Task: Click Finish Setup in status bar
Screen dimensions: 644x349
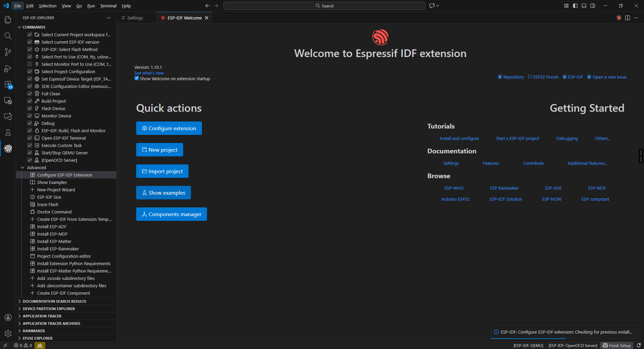Action: point(617,345)
